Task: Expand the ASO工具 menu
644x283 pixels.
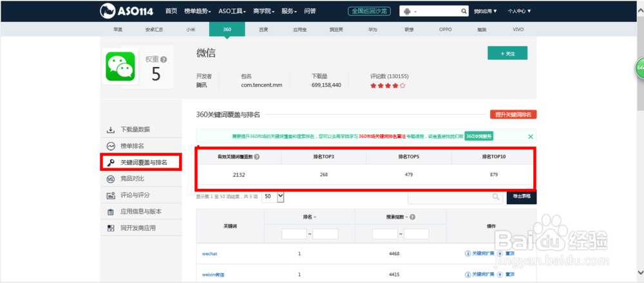Action: pos(232,11)
